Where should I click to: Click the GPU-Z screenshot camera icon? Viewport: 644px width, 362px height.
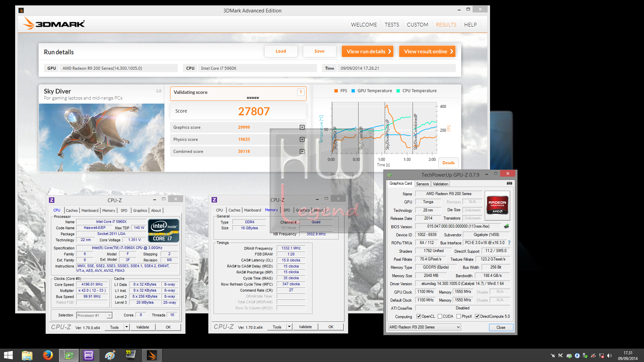point(509,183)
